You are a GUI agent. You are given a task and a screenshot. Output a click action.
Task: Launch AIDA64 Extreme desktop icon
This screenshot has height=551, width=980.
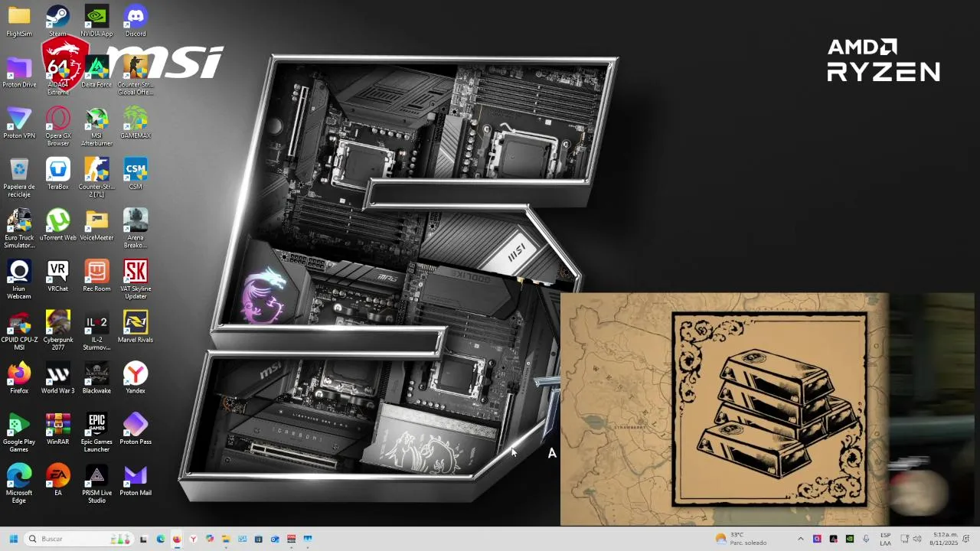57,76
